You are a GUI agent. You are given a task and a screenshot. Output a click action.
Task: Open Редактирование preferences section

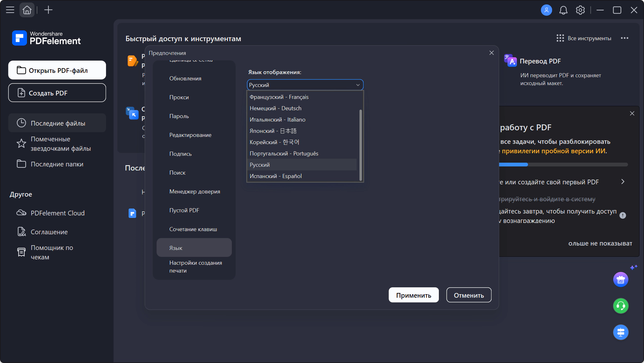coord(194,135)
